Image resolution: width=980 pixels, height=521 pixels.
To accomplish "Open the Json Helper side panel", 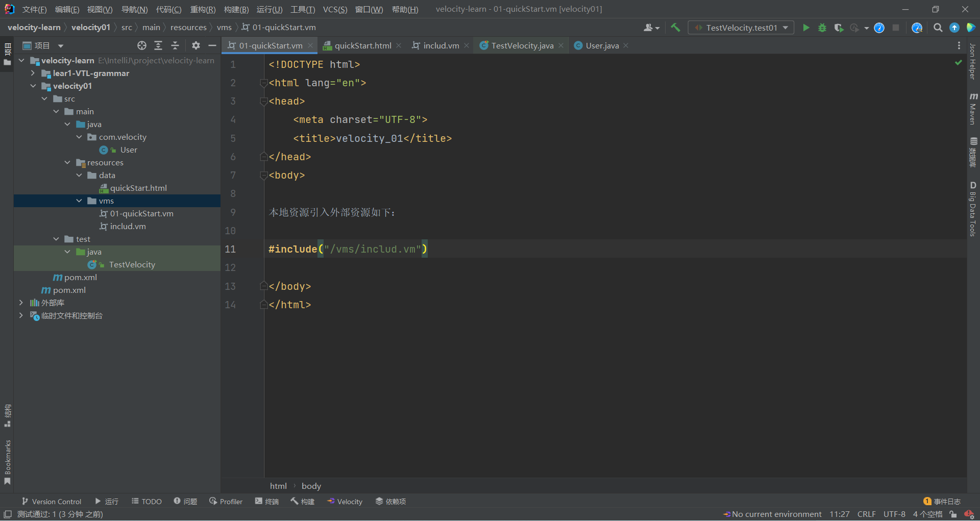I will click(x=973, y=61).
